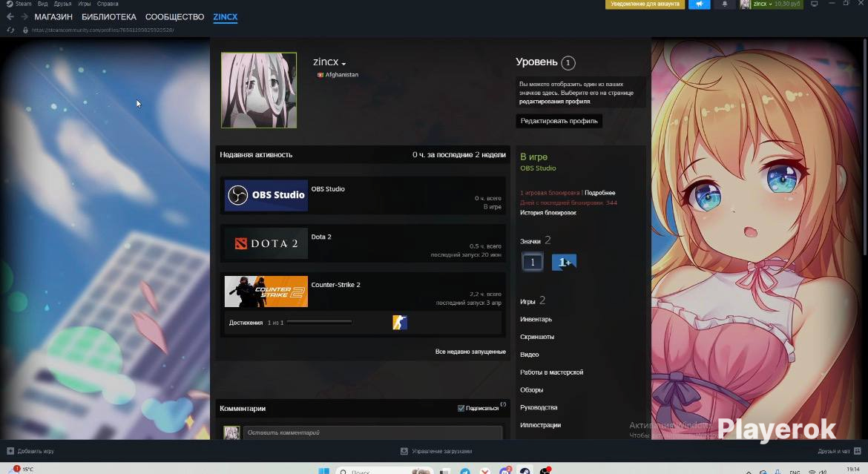The width and height of the screenshot is (868, 474).
Task: Open the Windows Start button
Action: coord(324,471)
